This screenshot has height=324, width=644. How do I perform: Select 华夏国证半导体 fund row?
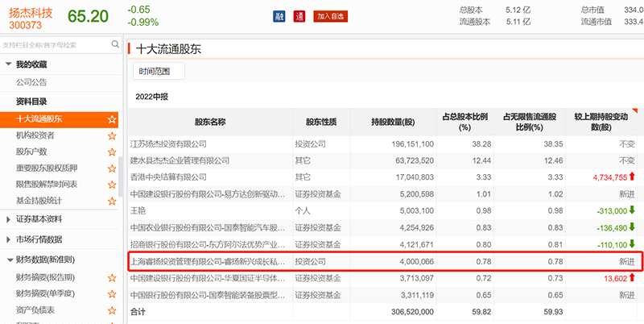coord(384,278)
